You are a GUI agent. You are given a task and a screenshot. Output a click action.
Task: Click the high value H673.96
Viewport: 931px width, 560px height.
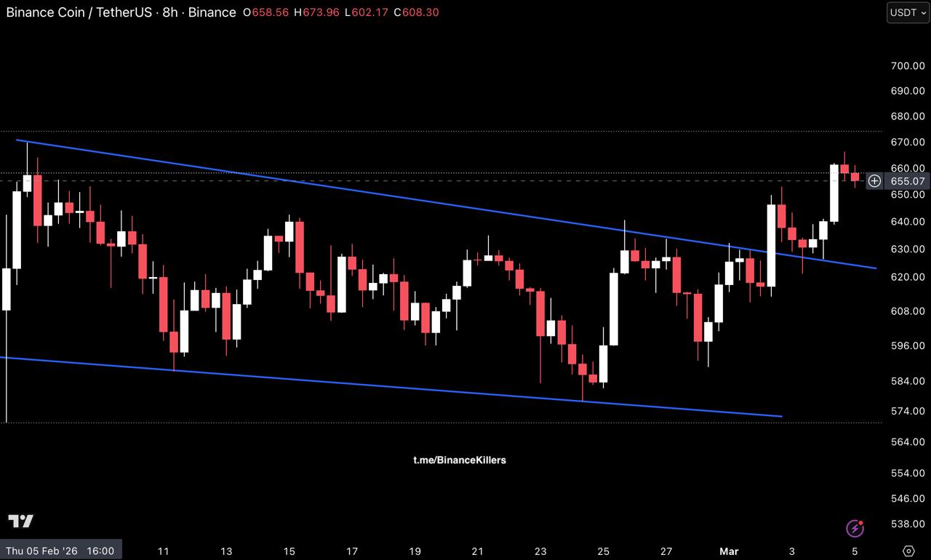[x=316, y=12]
